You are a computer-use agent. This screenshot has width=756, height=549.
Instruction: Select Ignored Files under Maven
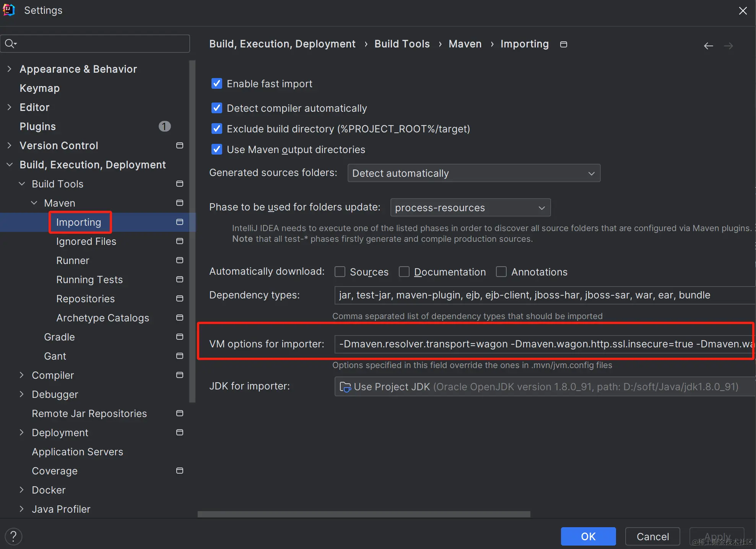[x=86, y=241]
